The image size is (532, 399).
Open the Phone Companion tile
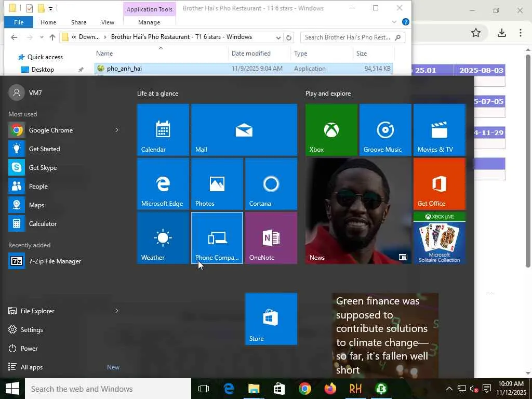217,238
